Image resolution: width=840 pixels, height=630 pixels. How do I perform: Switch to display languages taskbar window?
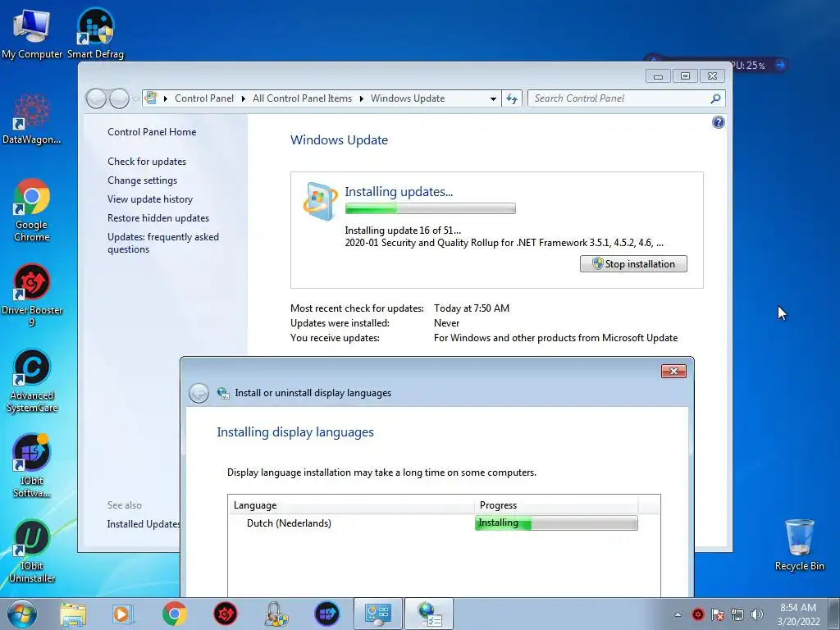click(x=428, y=614)
